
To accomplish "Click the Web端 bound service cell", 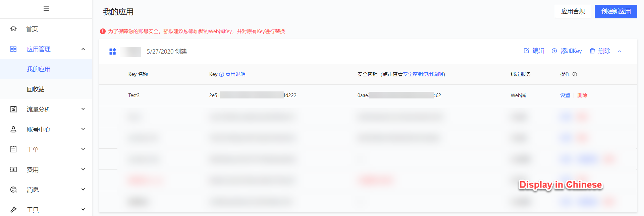I will [x=518, y=95].
